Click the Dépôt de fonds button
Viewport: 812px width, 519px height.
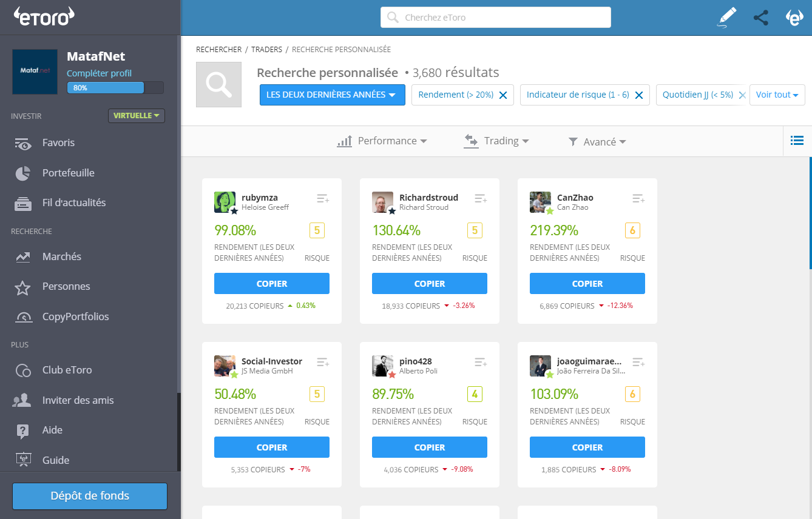tap(90, 496)
